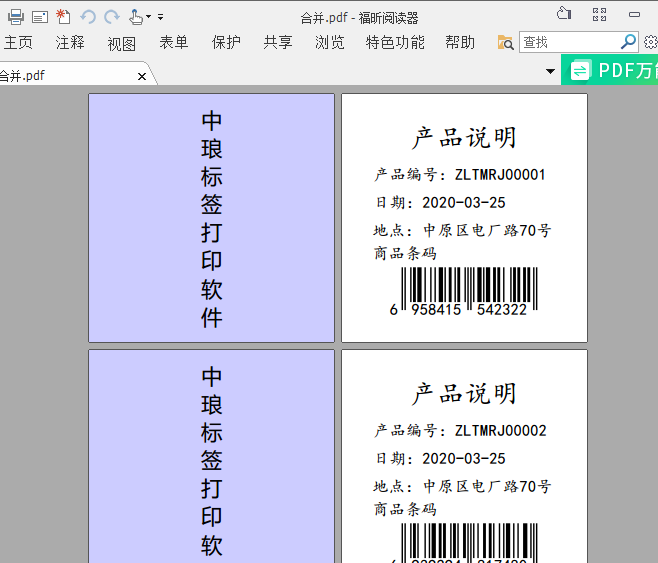The image size is (658, 563).
Task: Open the 主页 menu tab
Action: click(18, 42)
